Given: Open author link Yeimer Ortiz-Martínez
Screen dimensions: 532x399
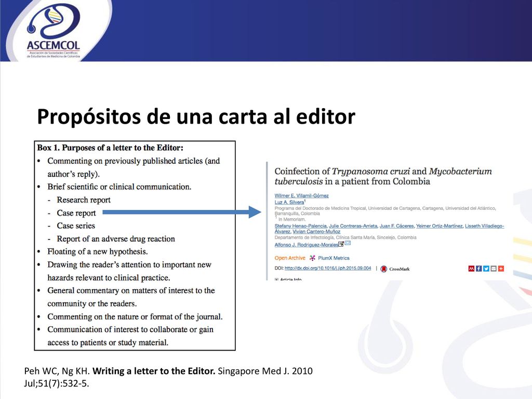Looking at the screenshot, I should (x=440, y=226).
